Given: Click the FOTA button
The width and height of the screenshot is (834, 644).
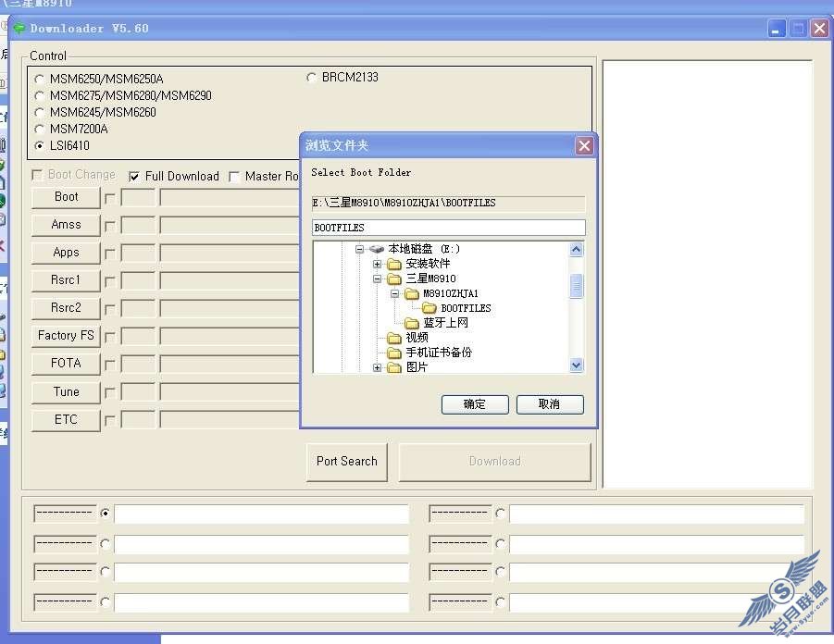Looking at the screenshot, I should pos(66,364).
